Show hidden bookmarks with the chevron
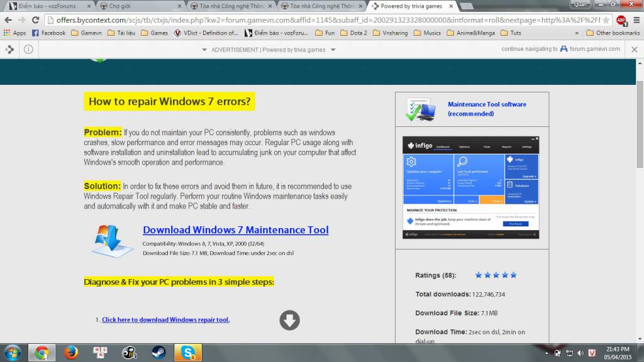The image size is (644, 362). [577, 33]
